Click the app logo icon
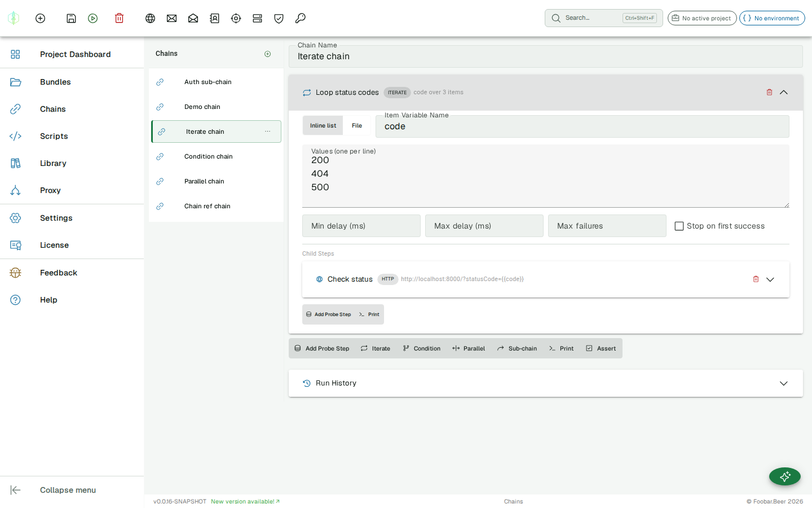812x508 pixels. (x=14, y=18)
